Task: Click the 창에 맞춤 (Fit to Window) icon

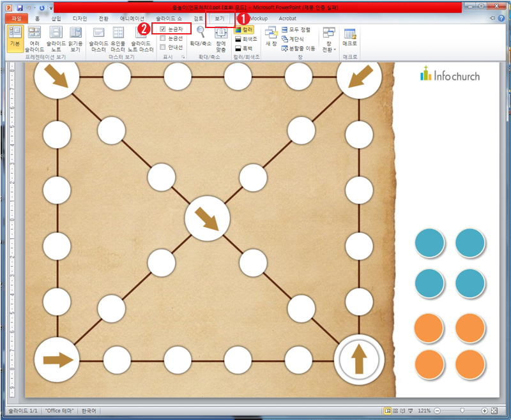Action: 220,38
